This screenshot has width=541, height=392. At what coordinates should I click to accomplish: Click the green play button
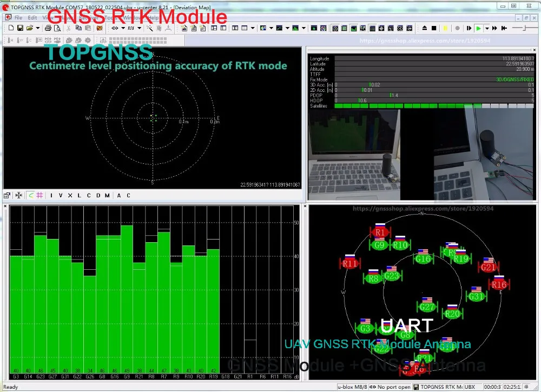[x=479, y=28]
